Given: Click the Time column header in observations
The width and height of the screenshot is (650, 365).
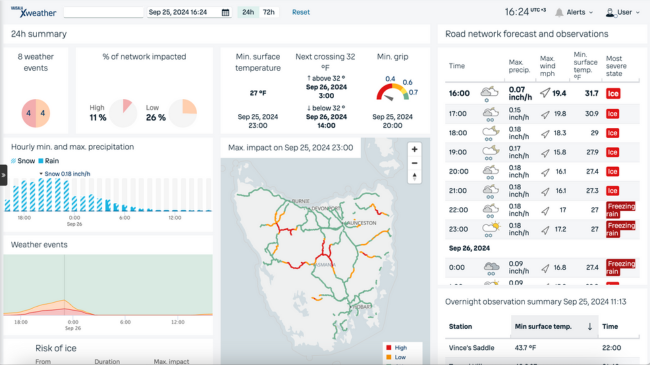Looking at the screenshot, I should (x=610, y=327).
